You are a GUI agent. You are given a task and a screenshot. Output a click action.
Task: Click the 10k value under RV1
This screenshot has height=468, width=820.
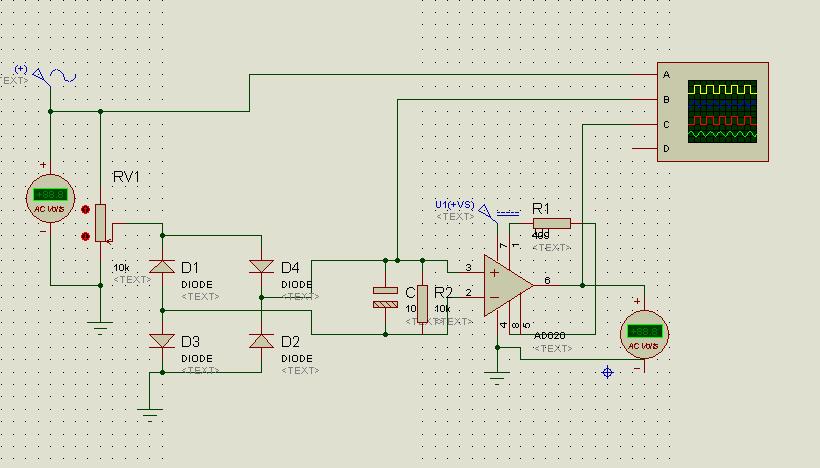point(121,268)
